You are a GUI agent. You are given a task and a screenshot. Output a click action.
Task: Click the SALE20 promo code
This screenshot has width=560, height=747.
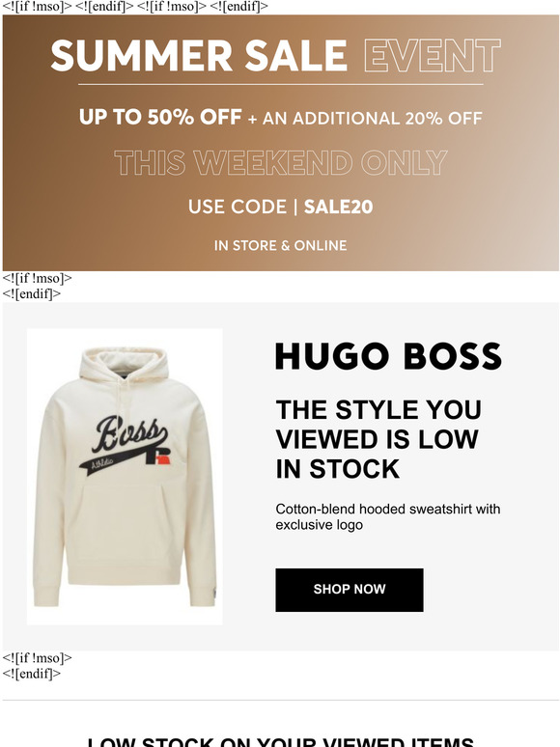338,207
